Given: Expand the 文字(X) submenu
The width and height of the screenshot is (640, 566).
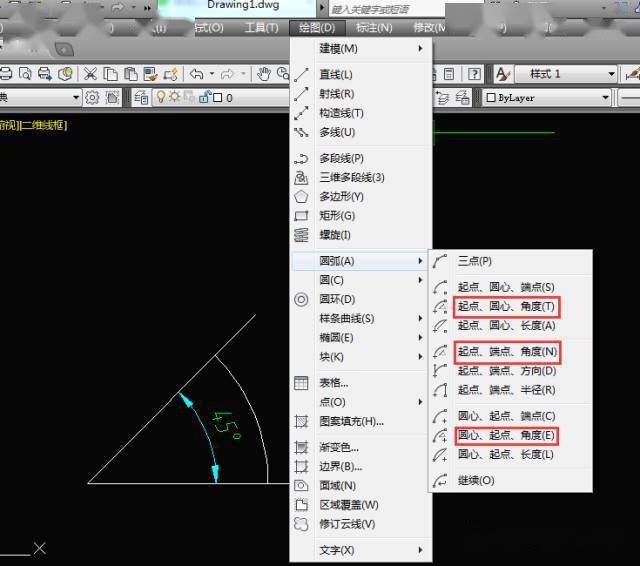Looking at the screenshot, I should [x=361, y=550].
